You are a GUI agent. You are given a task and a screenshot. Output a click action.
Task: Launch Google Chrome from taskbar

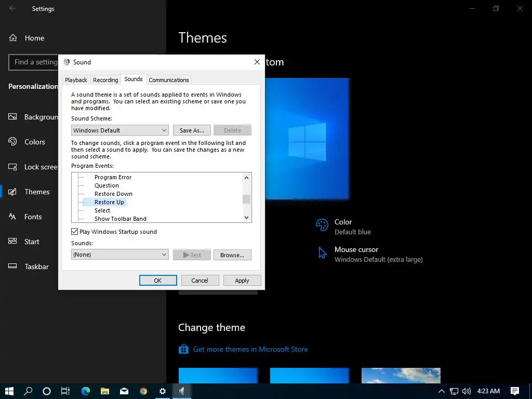point(143,391)
